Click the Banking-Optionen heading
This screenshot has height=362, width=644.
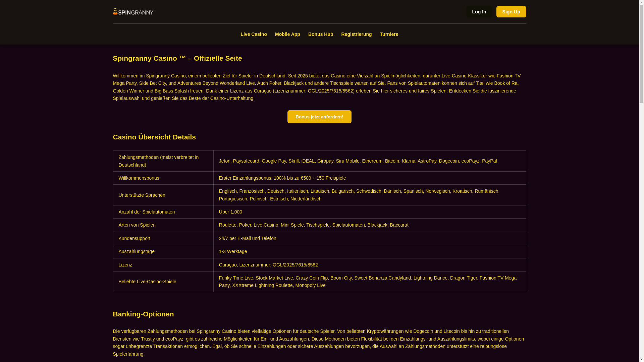point(143,314)
